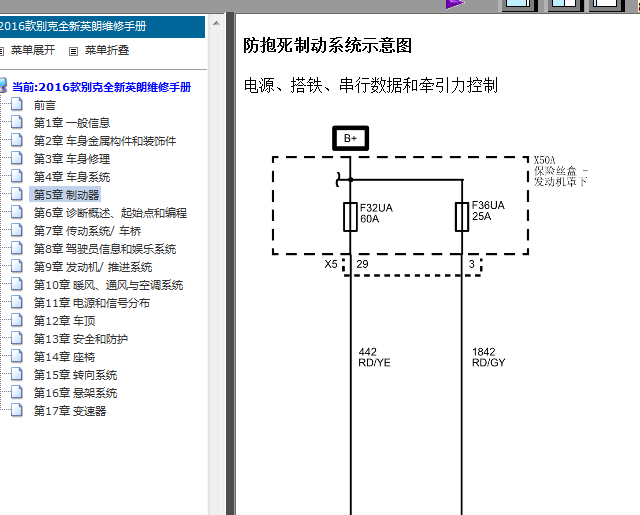Image resolution: width=640 pixels, height=515 pixels.
Task: Click the sidebar scroll-up arrow
Action: point(216,23)
